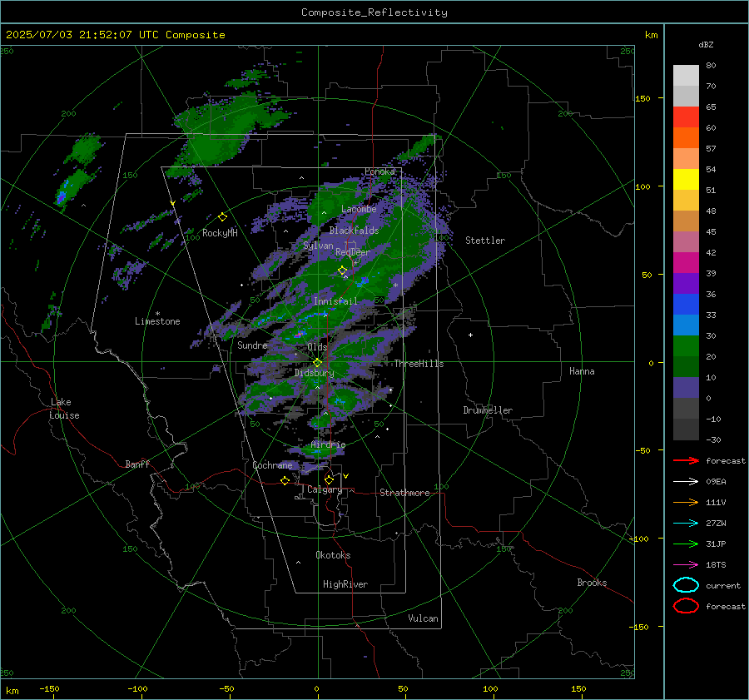Select the RockyMH label
The height and width of the screenshot is (700, 749).
click(x=220, y=233)
